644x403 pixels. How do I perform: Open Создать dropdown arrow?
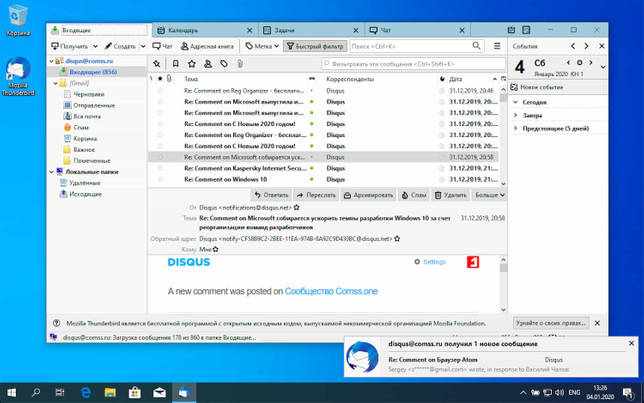(x=143, y=46)
